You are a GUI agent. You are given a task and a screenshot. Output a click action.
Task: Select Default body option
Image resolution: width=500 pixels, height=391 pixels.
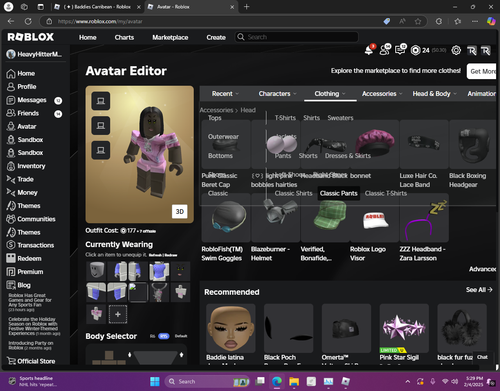181,336
